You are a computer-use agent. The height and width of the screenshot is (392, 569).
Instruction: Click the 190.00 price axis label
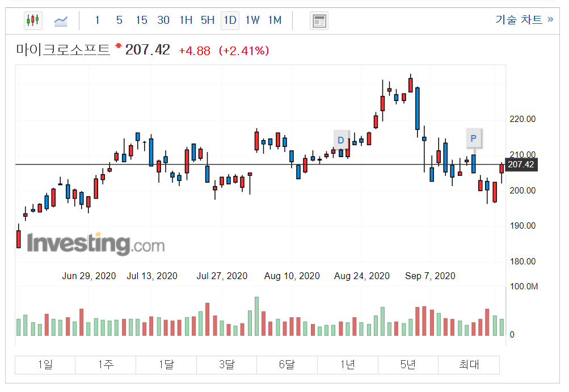pos(522,226)
